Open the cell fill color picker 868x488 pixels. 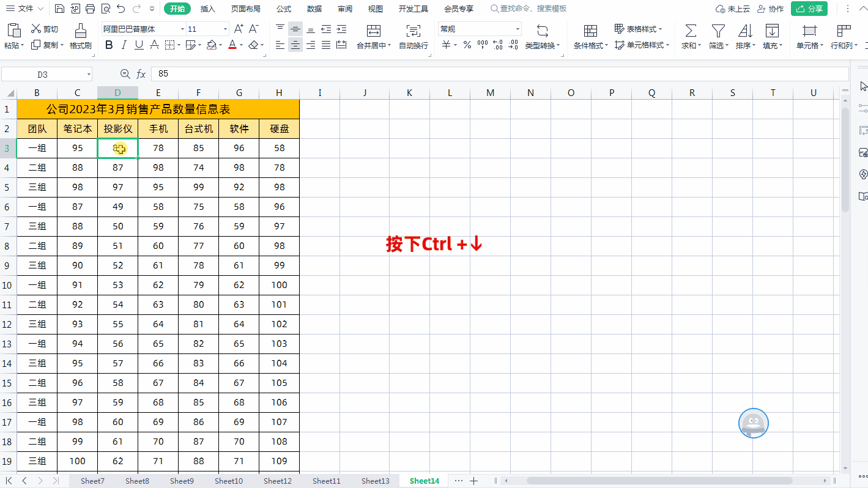tap(211, 45)
